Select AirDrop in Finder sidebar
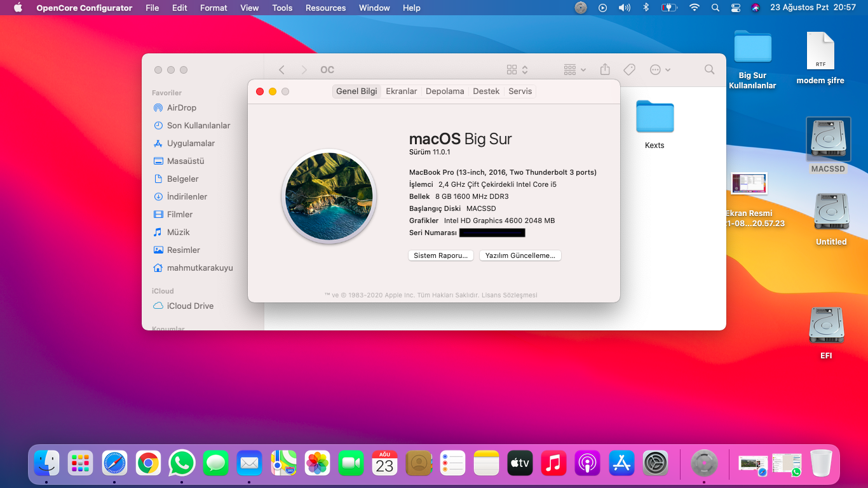Viewport: 868px width, 488px height. point(181,108)
